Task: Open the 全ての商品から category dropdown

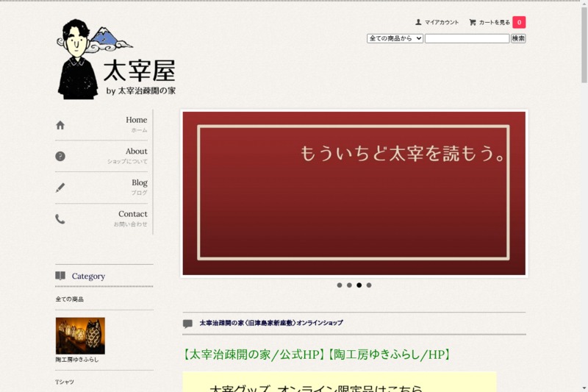Action: click(x=395, y=38)
